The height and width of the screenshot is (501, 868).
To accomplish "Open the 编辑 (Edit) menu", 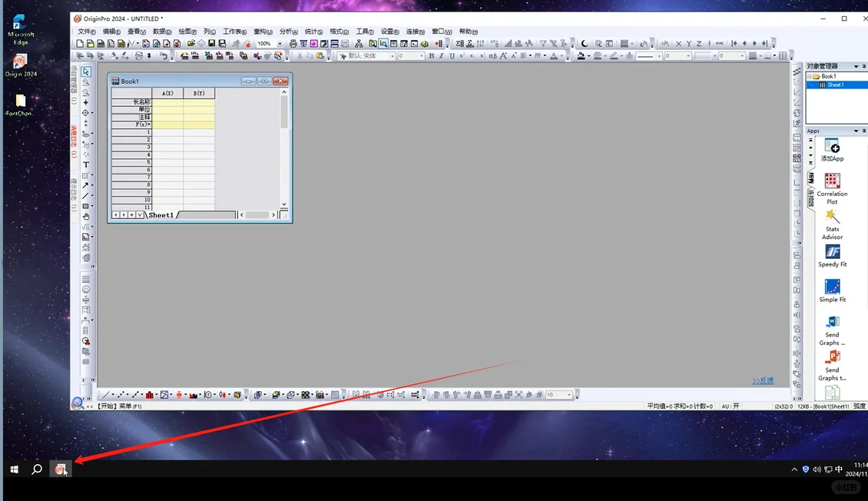I will pyautogui.click(x=111, y=32).
